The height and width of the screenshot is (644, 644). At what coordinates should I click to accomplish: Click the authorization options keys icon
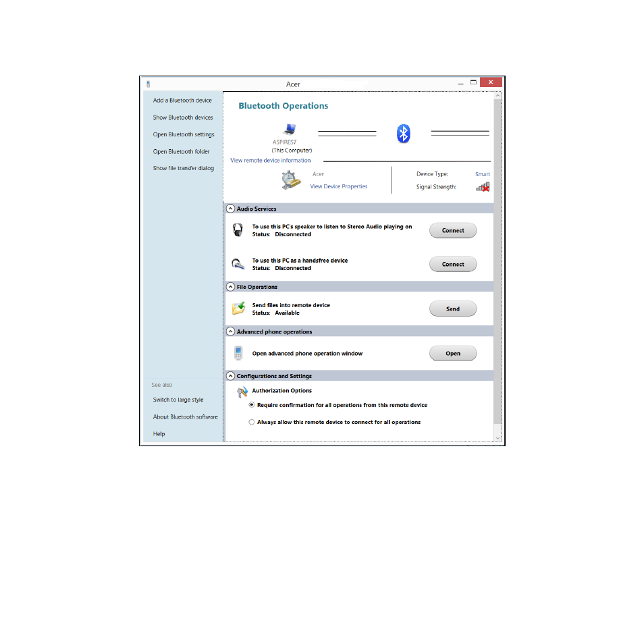(242, 392)
